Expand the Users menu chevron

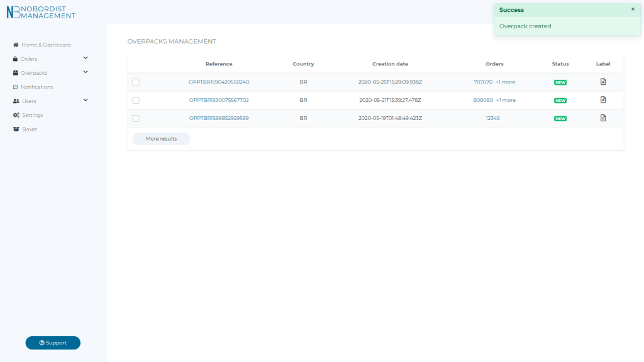tap(86, 101)
